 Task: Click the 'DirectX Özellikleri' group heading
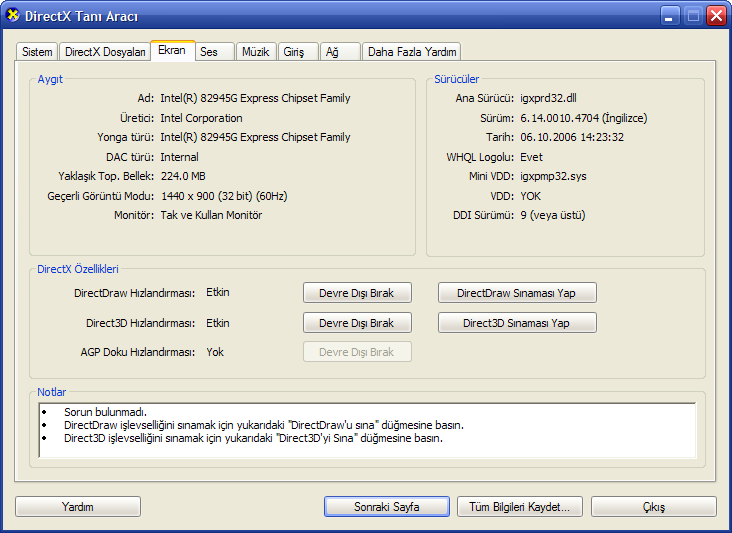pos(78,269)
